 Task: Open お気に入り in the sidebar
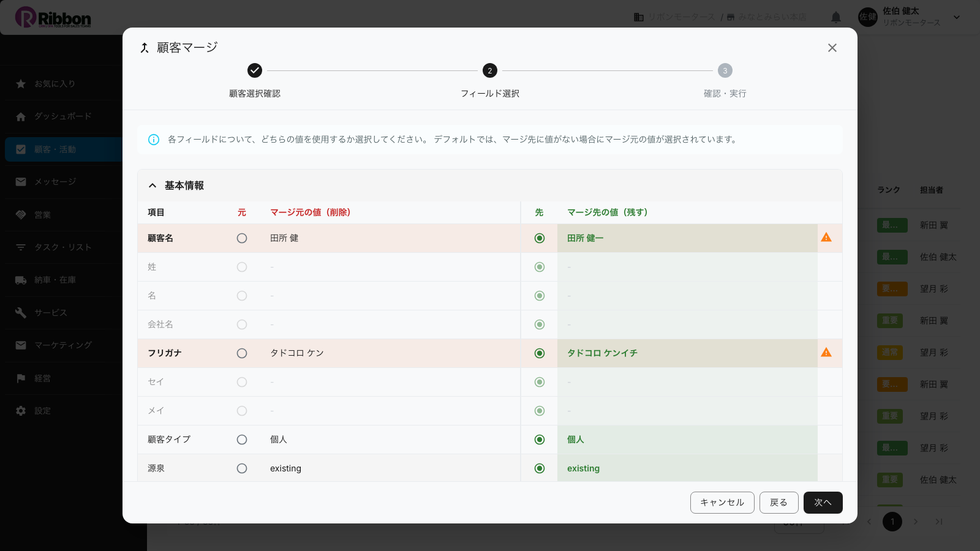pyautogui.click(x=64, y=84)
